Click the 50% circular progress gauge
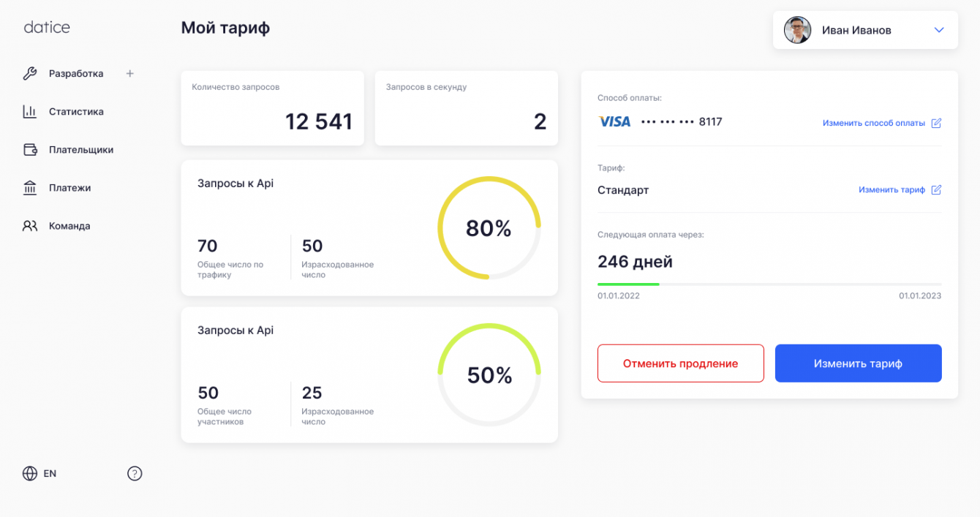The image size is (980, 517). coord(489,375)
